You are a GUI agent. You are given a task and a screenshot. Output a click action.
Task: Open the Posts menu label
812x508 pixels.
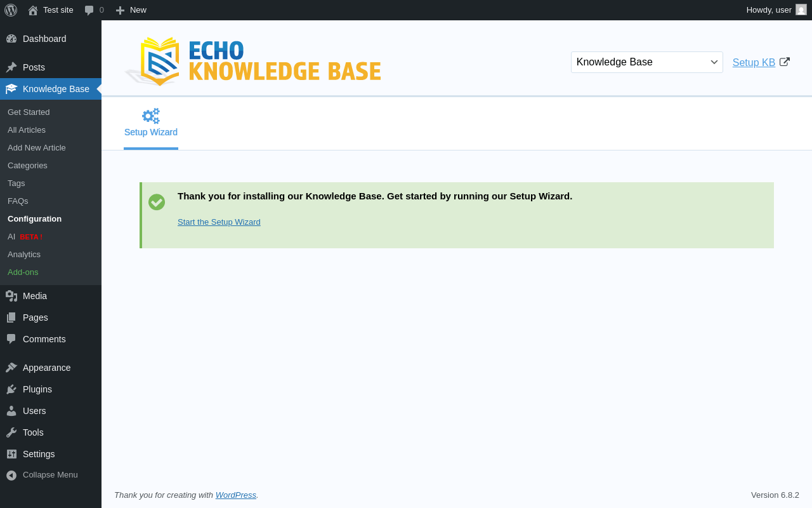click(34, 67)
